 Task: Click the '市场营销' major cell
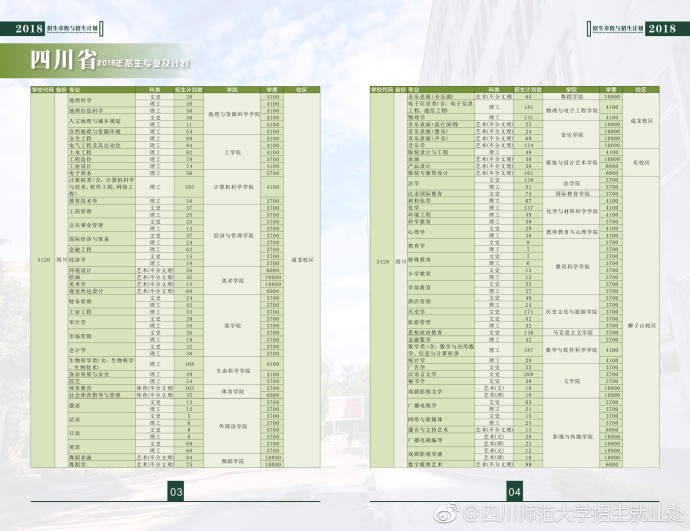(102, 337)
